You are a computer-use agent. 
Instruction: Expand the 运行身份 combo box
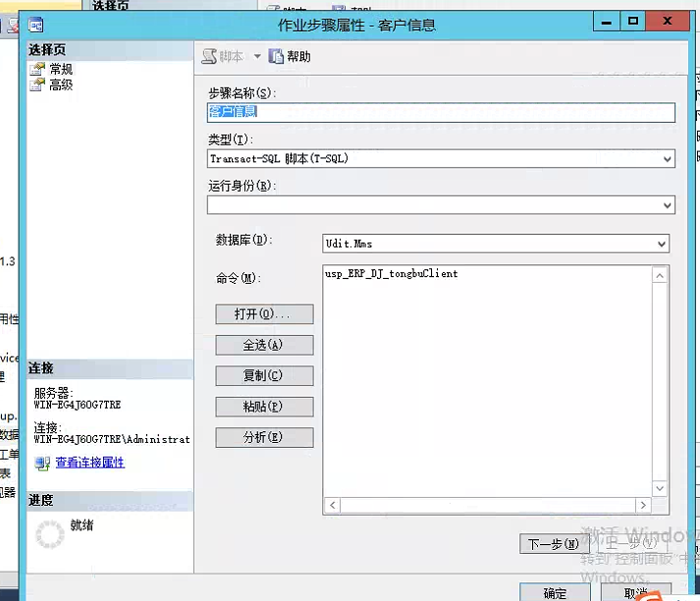point(668,205)
